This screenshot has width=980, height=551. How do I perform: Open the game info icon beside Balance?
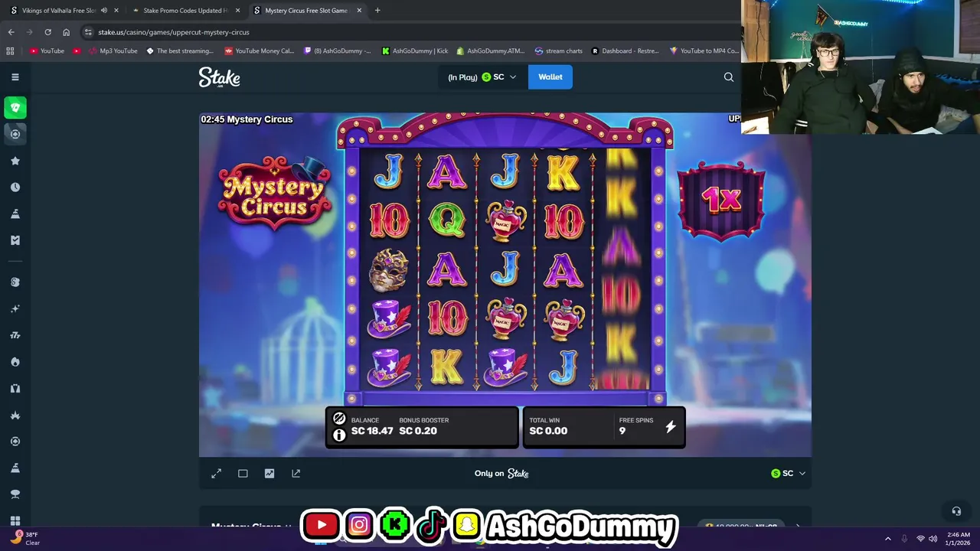coord(339,435)
